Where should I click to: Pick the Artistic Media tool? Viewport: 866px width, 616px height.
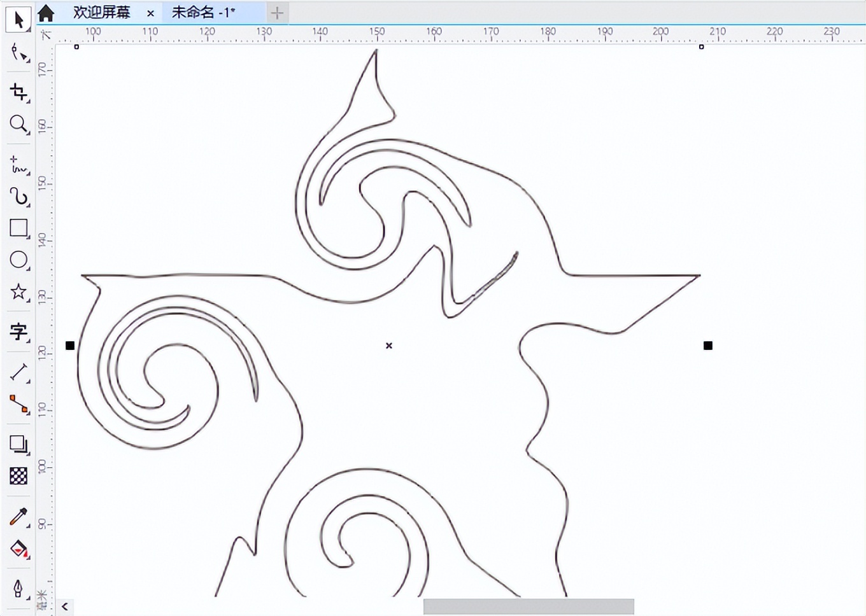18,197
